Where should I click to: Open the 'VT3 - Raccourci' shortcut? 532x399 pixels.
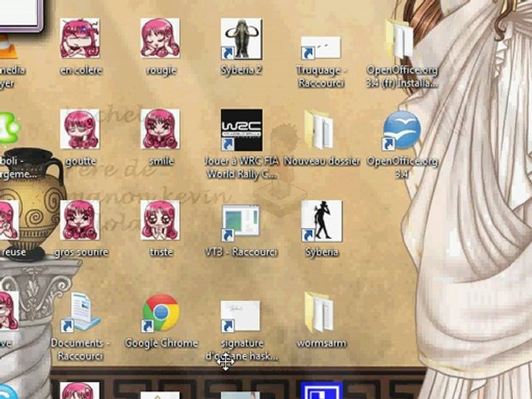point(241,222)
